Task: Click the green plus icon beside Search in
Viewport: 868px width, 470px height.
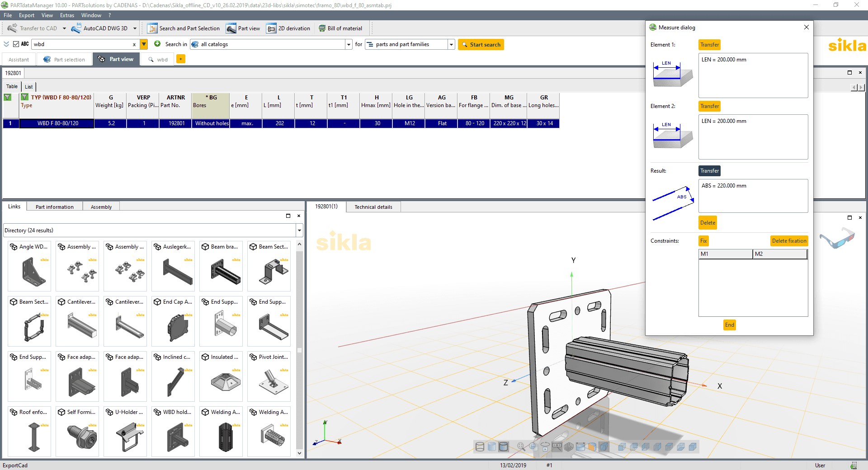Action: point(157,44)
